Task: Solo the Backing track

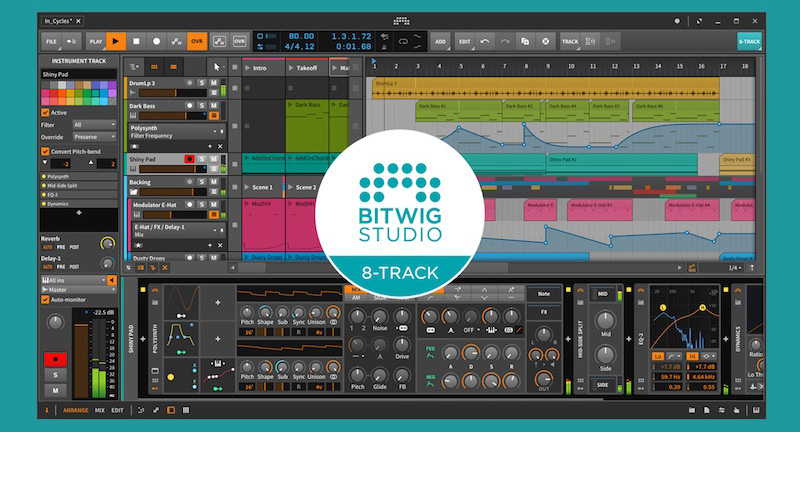Action: (x=202, y=182)
